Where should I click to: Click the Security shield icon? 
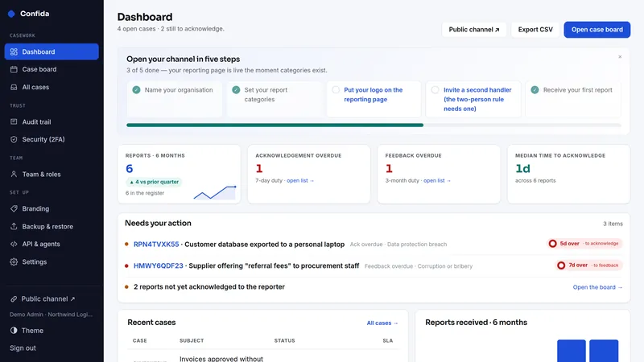(14, 139)
